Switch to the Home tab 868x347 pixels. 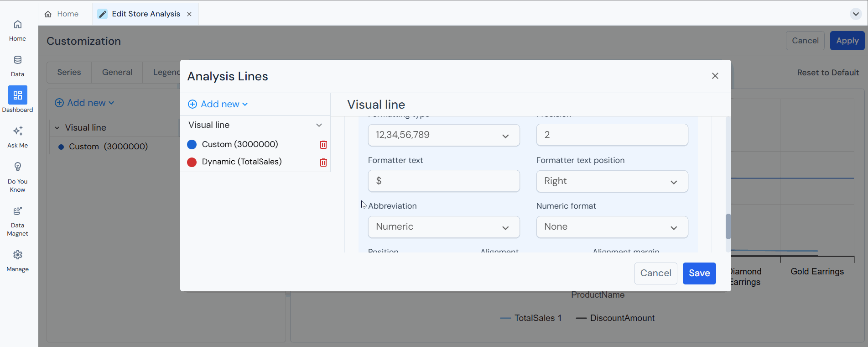click(x=62, y=14)
